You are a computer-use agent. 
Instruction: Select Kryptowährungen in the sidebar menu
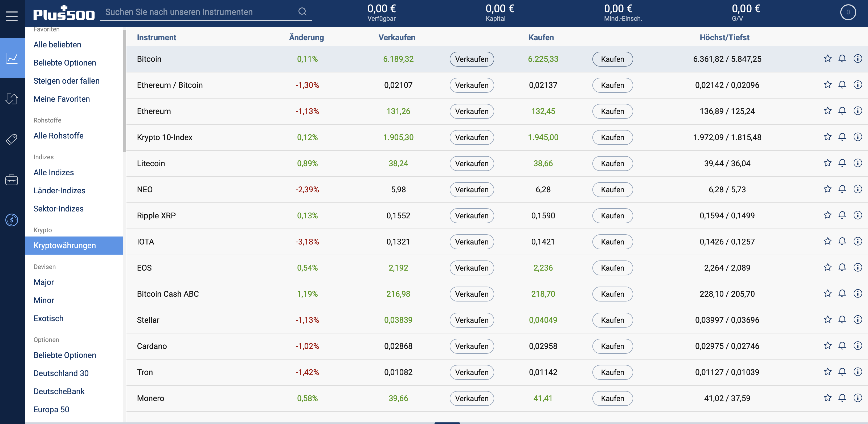point(65,245)
